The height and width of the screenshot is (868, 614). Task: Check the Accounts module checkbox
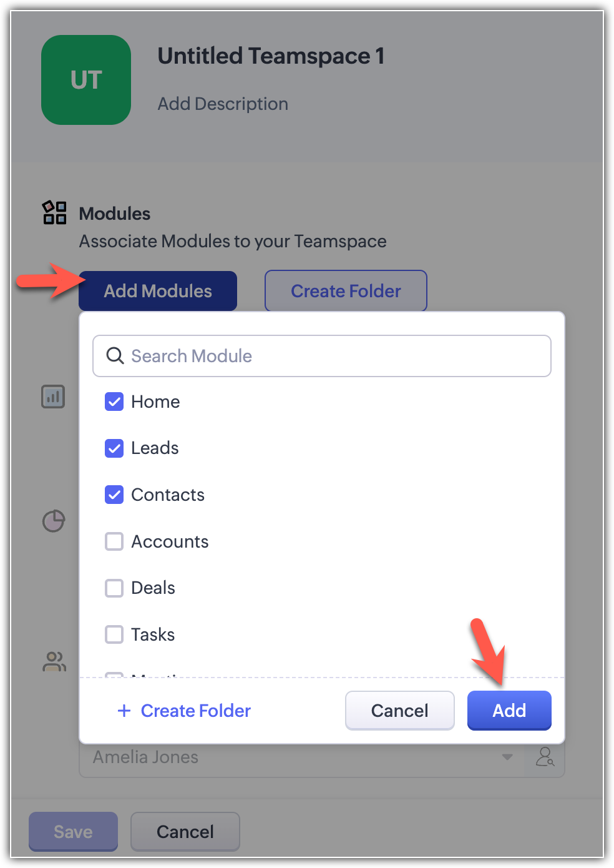114,541
